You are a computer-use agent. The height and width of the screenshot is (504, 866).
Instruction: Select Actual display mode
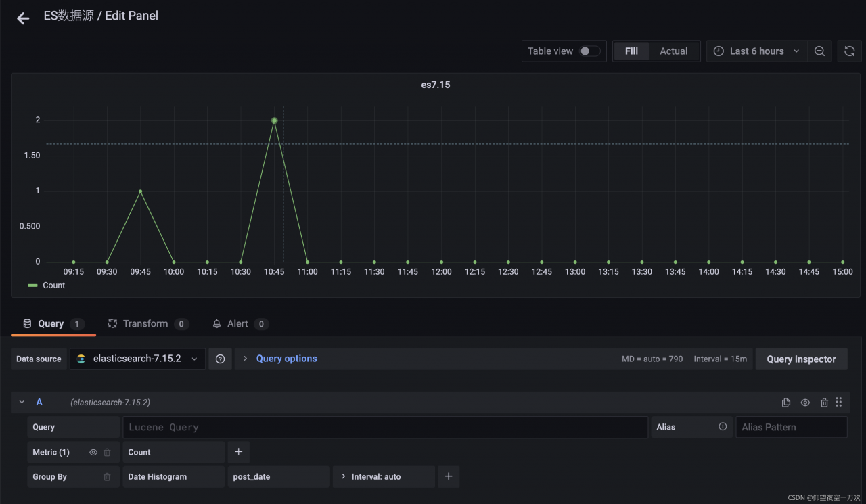pos(674,51)
